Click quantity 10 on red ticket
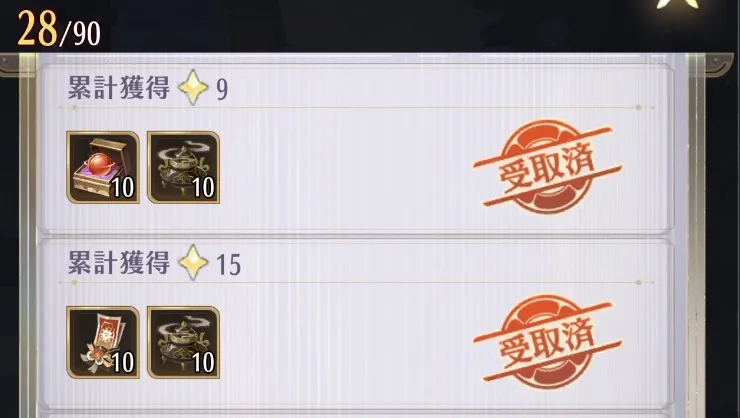This screenshot has height=418, width=740. click(x=123, y=363)
